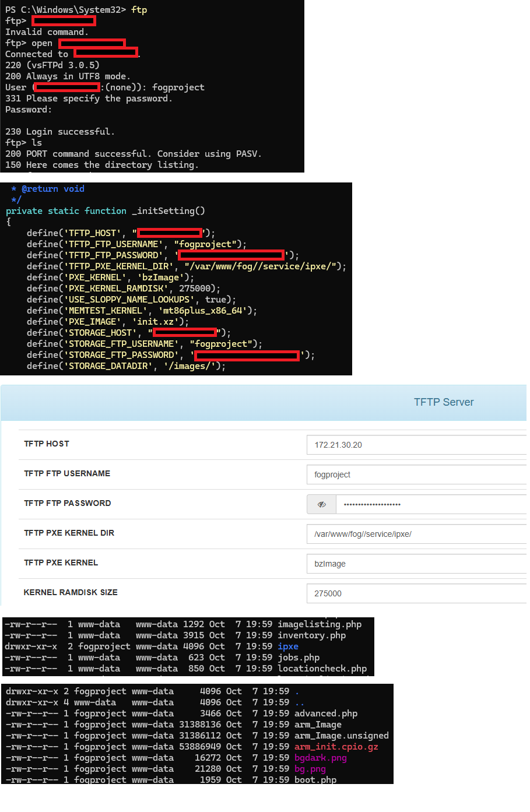Select jobs.php in the directory listing

299,658
